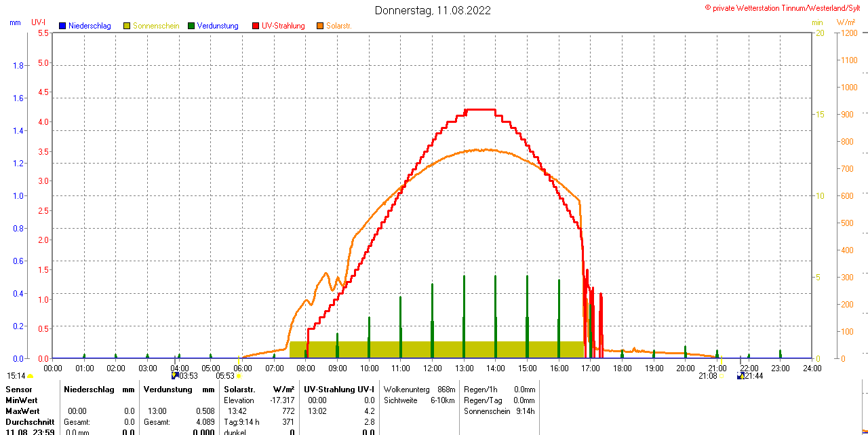This screenshot has width=868, height=435.
Task: Click the Donnerstag, 11.08.2022 chart title
Action: (433, 10)
